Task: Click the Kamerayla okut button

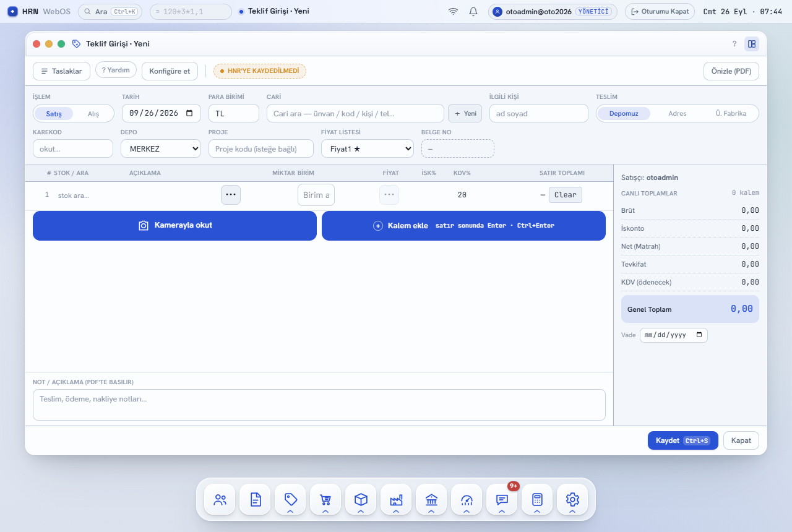Action: point(174,226)
